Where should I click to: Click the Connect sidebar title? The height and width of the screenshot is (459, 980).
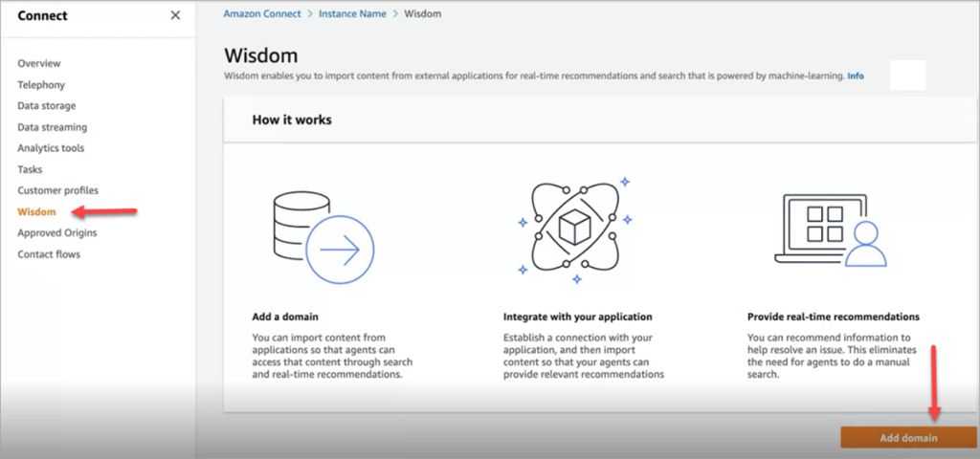42,15
